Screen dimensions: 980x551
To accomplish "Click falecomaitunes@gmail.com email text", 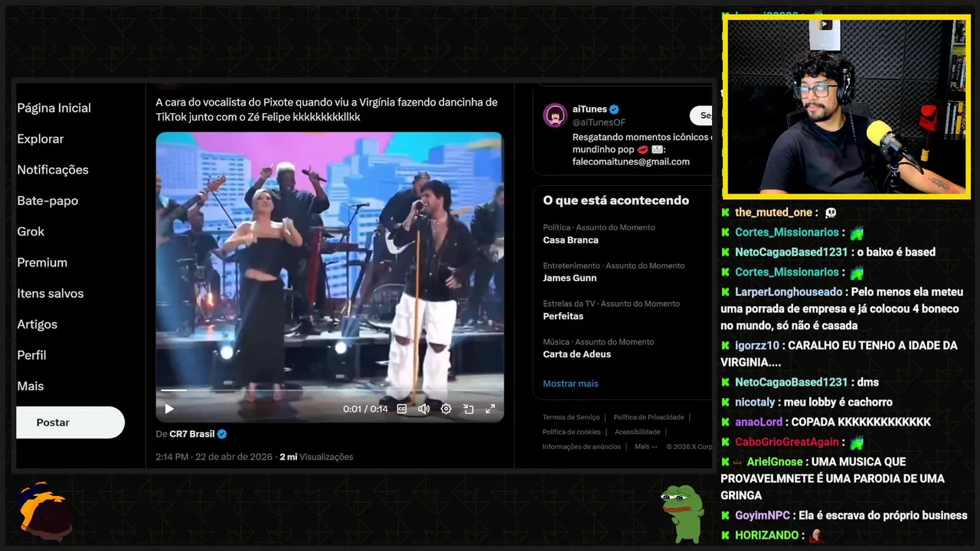I will (x=631, y=161).
